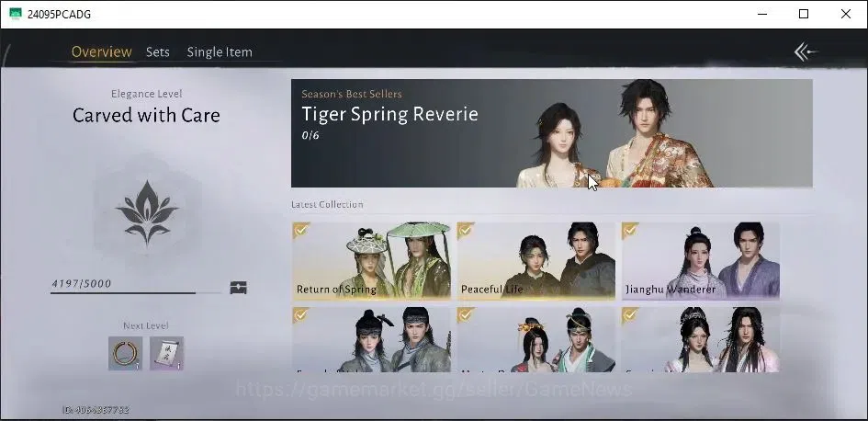Click the 0/6 set counter
The width and height of the screenshot is (868, 421).
tap(310, 135)
